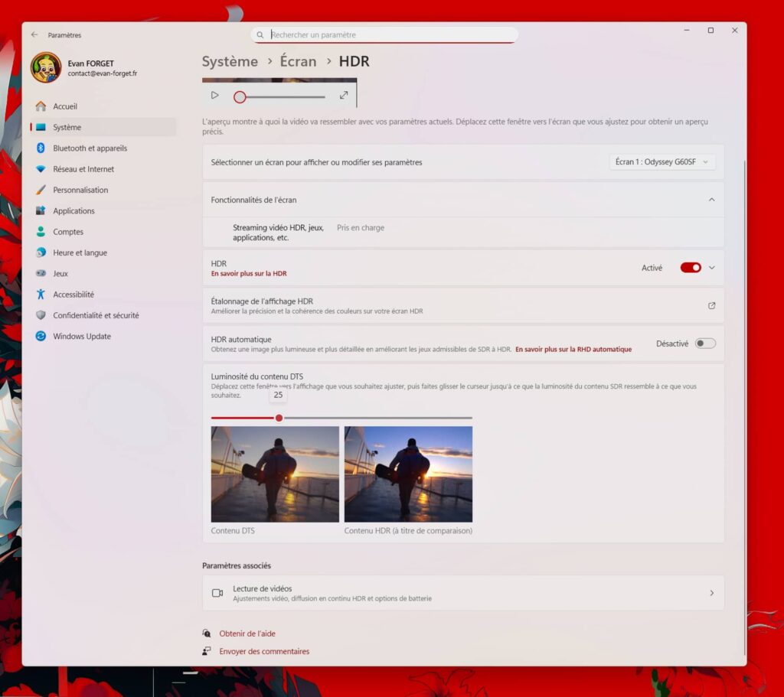Open Bluetooth et appareils settings
784x697 pixels.
coord(90,148)
